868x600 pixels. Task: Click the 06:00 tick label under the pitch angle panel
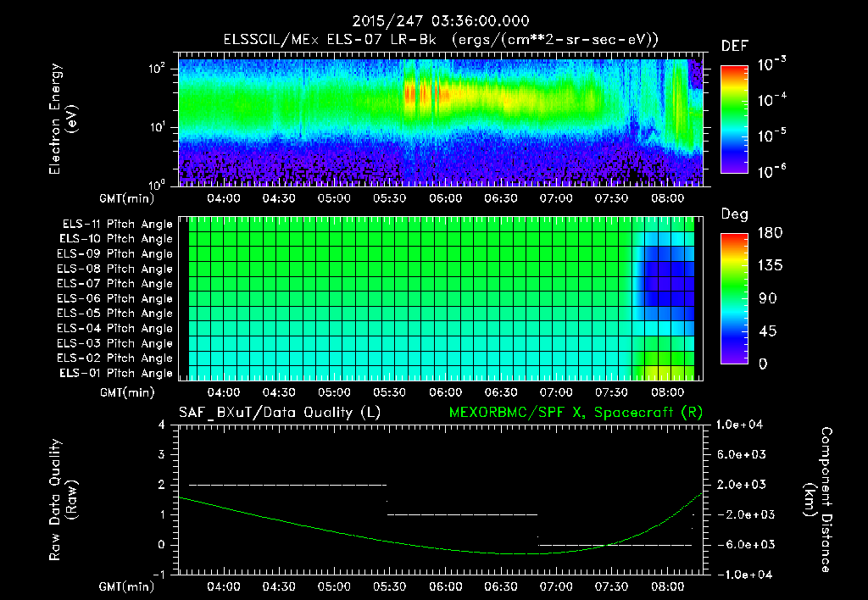tap(445, 392)
